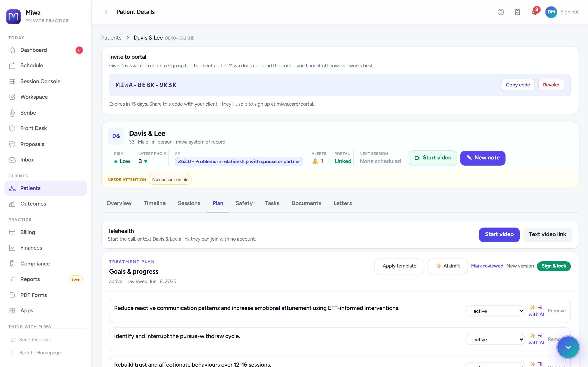Click the back arrow beside Patient Details
The width and height of the screenshot is (588, 367).
pyautogui.click(x=106, y=12)
